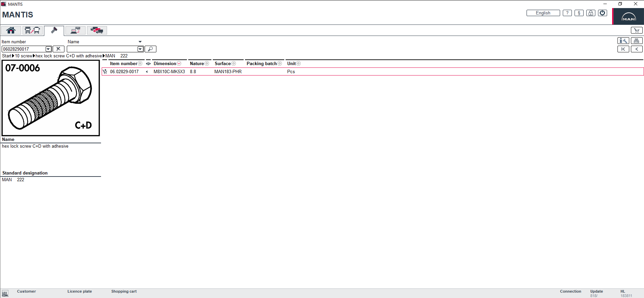Click name text below the illustration

pos(35,146)
